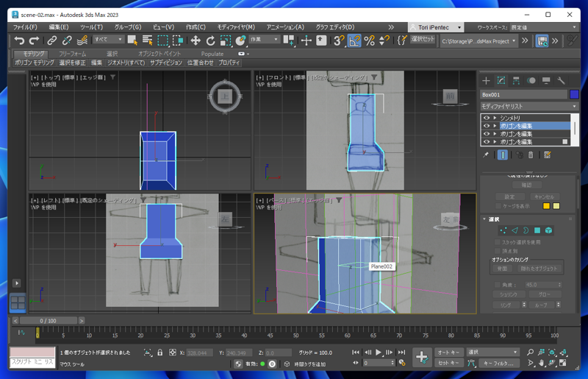Switch to フリーフォーム ribbon tab

72,54
